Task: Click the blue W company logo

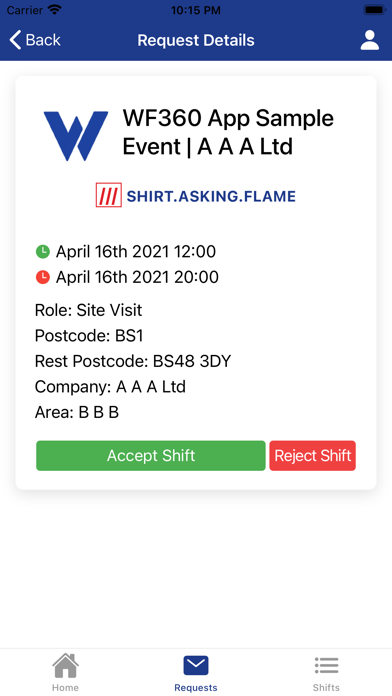Action: pyautogui.click(x=75, y=135)
